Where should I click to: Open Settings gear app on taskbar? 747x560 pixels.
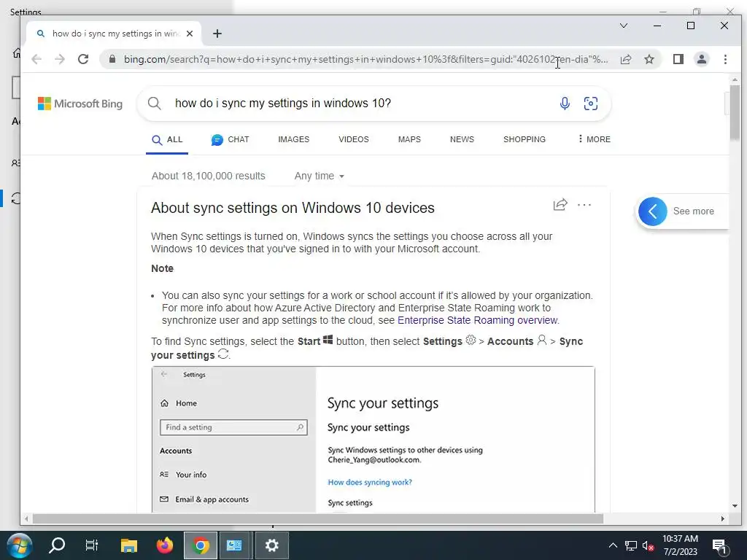pos(272,545)
